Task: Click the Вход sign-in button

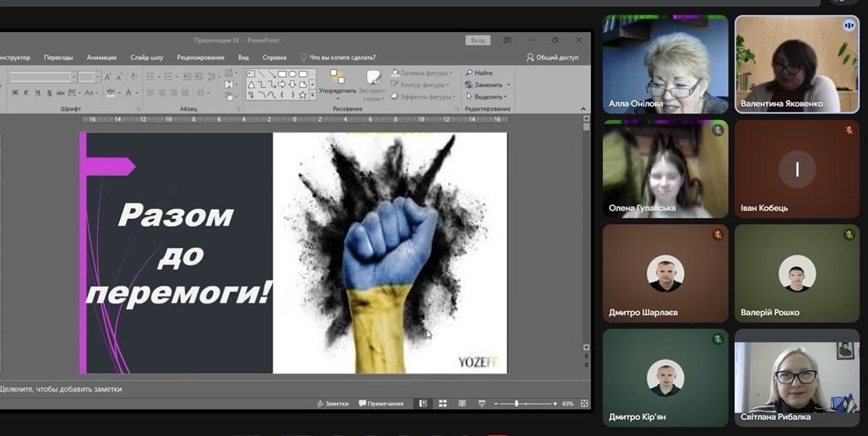Action: tap(478, 40)
